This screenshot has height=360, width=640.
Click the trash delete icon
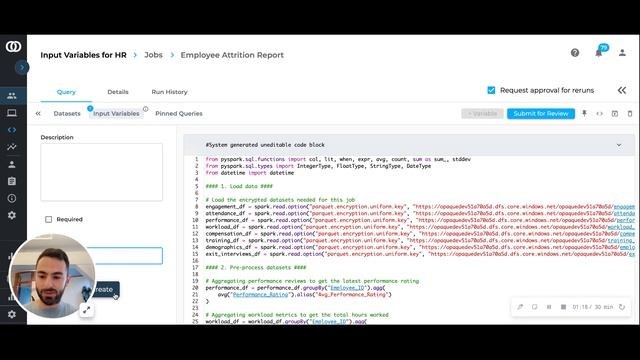tap(630, 113)
